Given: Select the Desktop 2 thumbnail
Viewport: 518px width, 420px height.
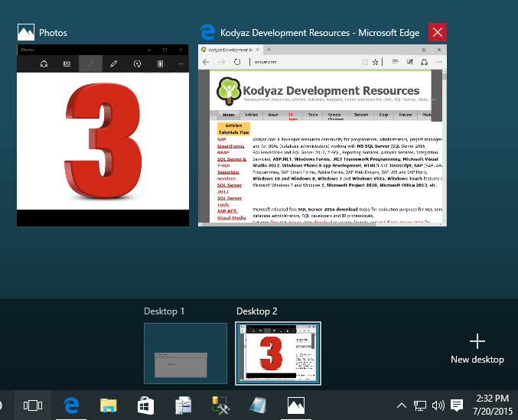Looking at the screenshot, I should (278, 353).
